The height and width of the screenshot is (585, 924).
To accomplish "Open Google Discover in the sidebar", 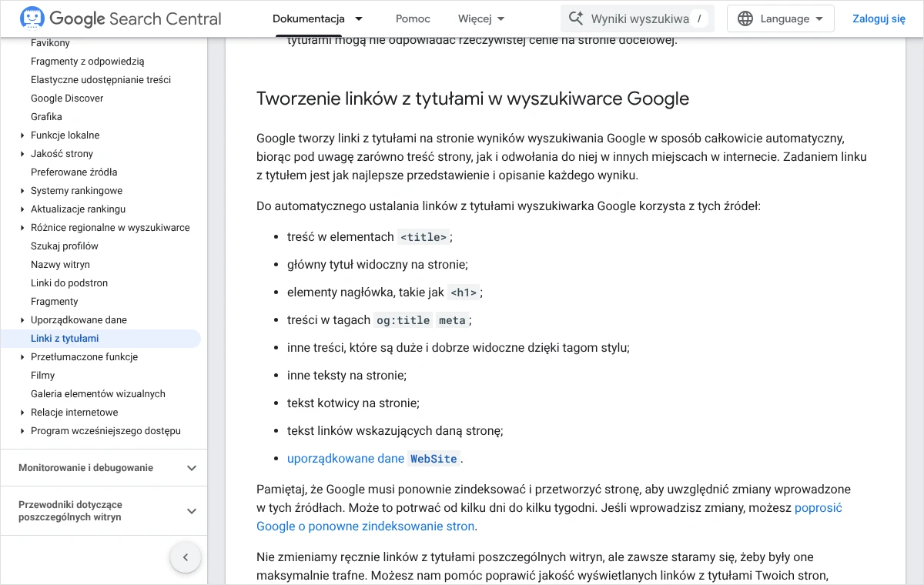I will [x=67, y=99].
